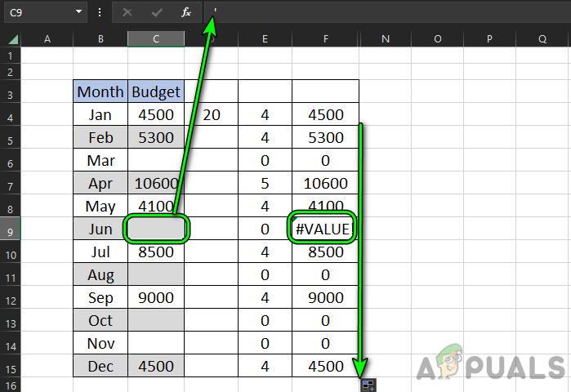
Task: Select column F cell showing 10600
Action: point(325,183)
